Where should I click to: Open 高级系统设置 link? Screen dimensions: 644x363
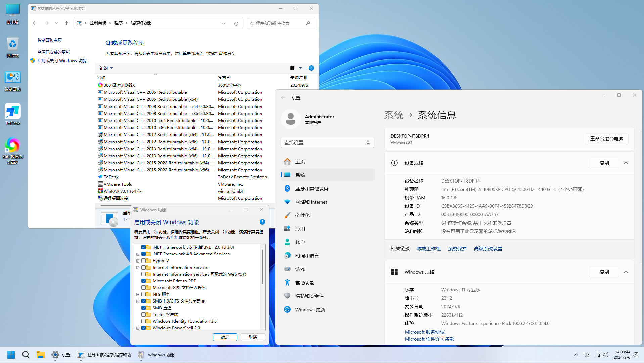click(488, 249)
